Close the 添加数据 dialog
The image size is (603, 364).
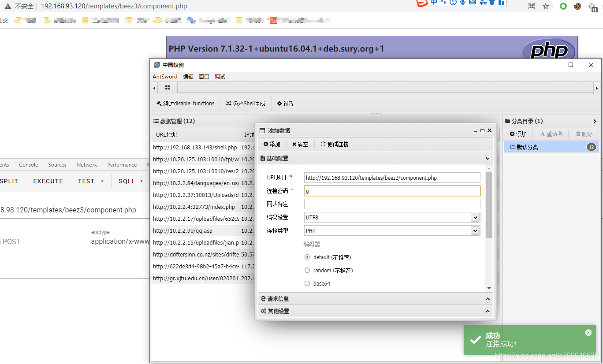coord(489,130)
